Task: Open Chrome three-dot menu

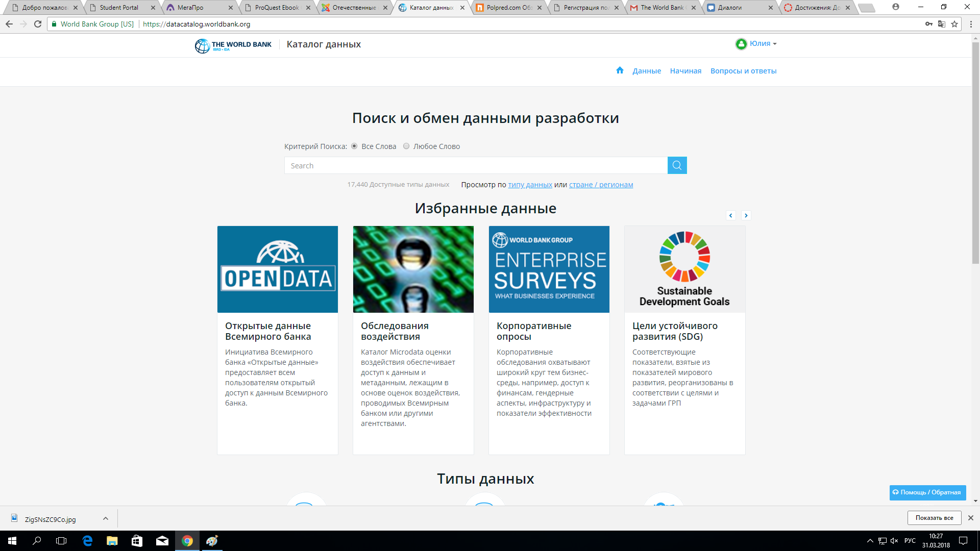Action: [971, 24]
